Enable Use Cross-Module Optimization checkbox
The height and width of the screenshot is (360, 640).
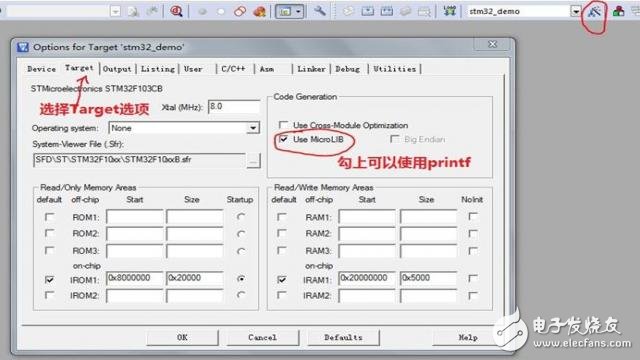click(283, 124)
